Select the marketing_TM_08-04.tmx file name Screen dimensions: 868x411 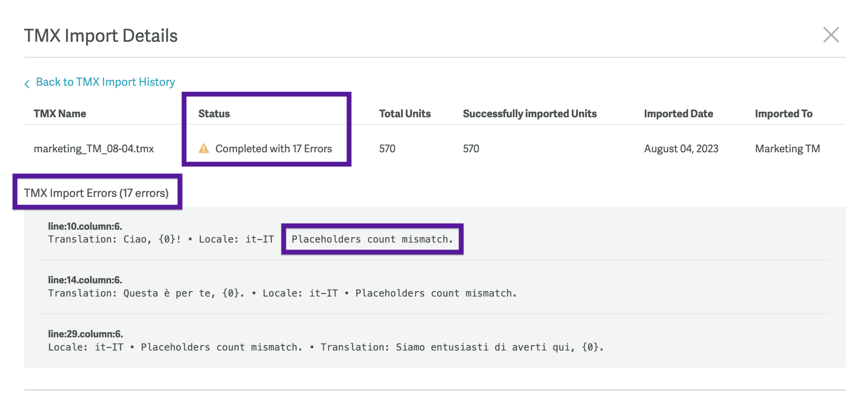pos(94,149)
